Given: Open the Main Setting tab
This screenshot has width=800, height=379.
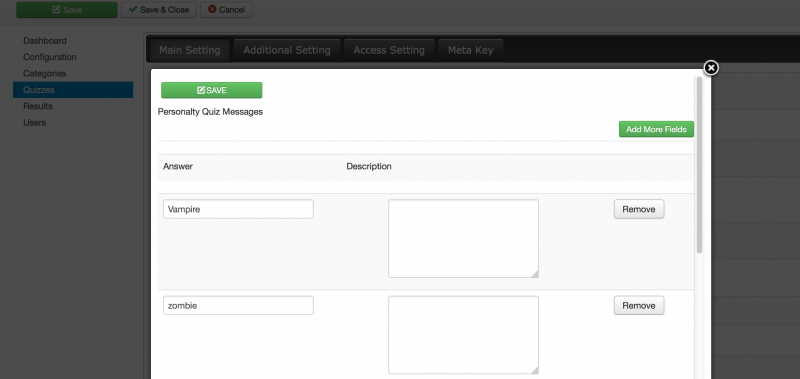Looking at the screenshot, I should pyautogui.click(x=189, y=50).
